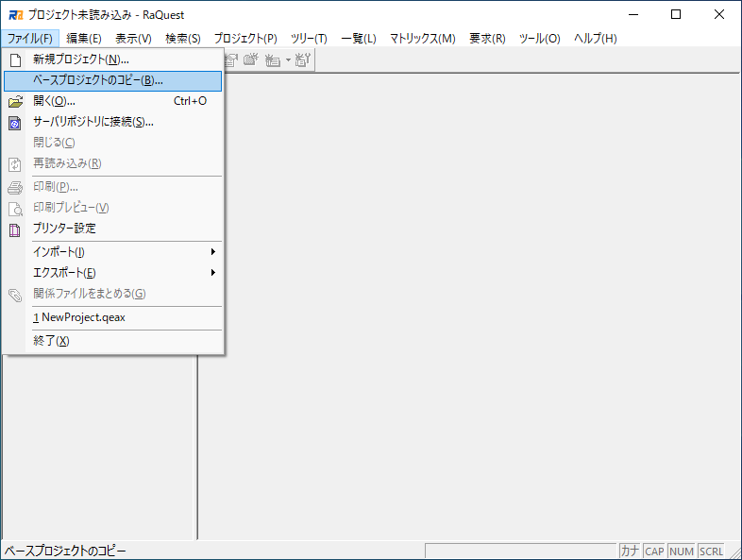Screen dimensions: 742x560
Task: Open the 一覧(L) menu
Action: pos(358,39)
